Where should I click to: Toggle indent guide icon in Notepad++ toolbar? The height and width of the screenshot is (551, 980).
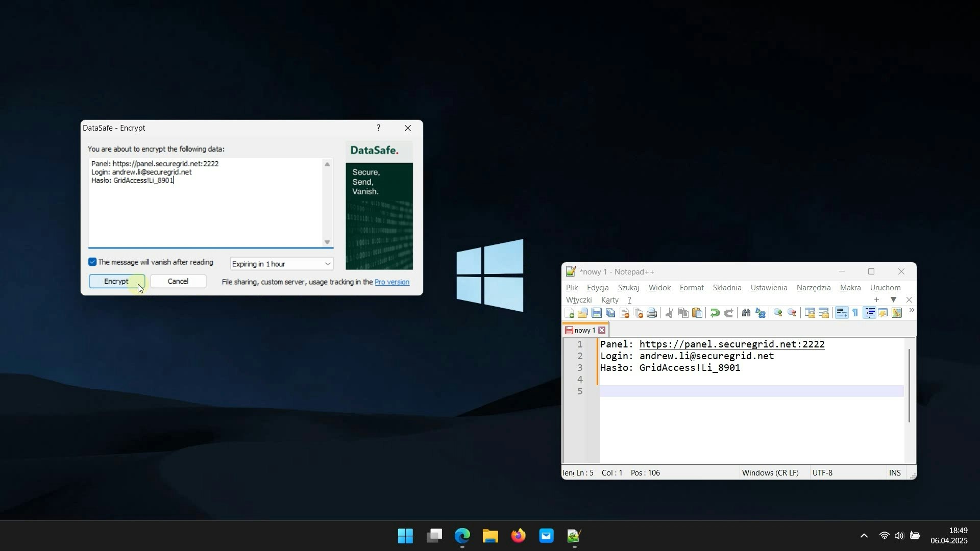point(870,313)
